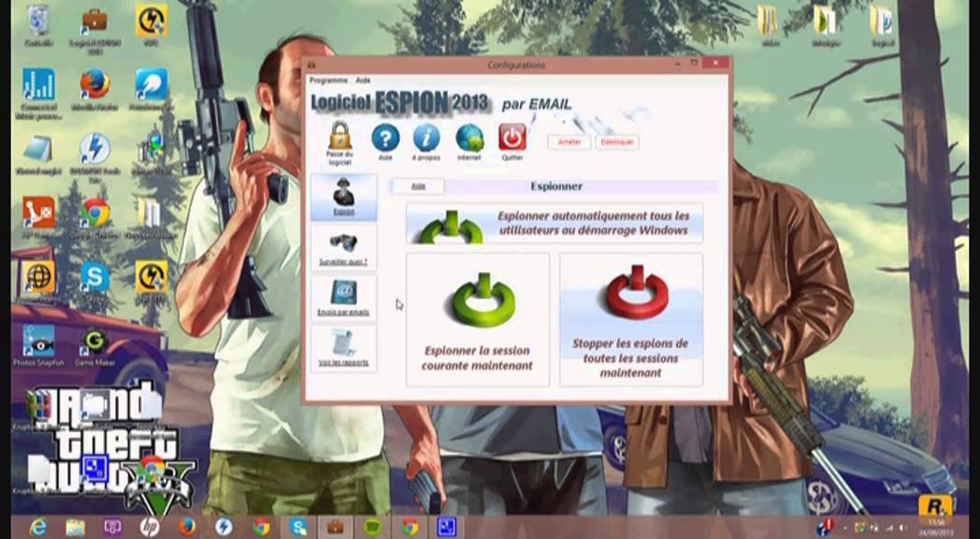Open the Envois par emails section
Viewport: 980px width, 539px height.
click(344, 298)
